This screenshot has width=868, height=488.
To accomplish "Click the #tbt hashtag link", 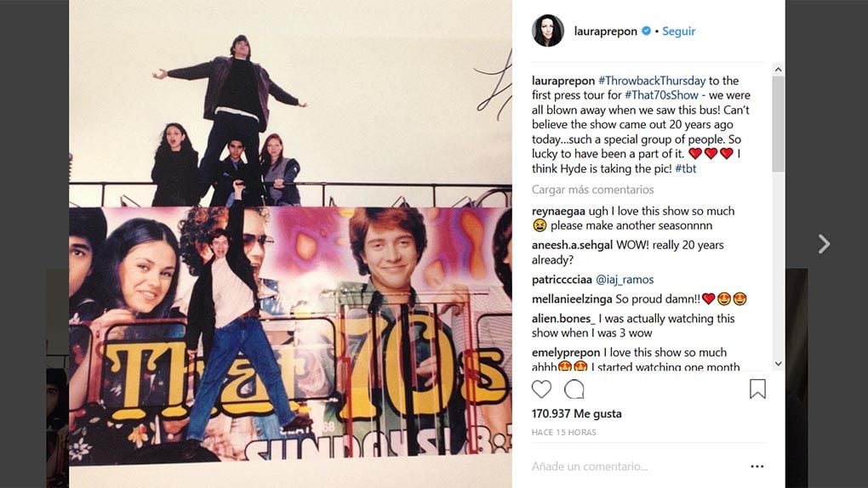I will pos(687,167).
